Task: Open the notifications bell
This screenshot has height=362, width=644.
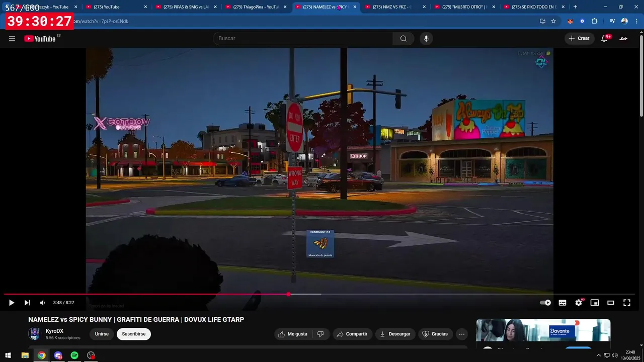Action: (x=605, y=39)
